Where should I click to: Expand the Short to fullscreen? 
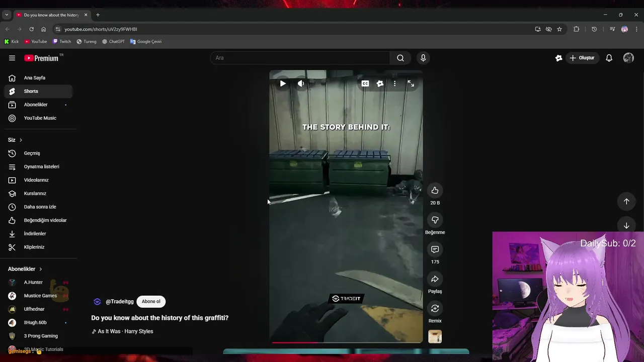tap(411, 83)
